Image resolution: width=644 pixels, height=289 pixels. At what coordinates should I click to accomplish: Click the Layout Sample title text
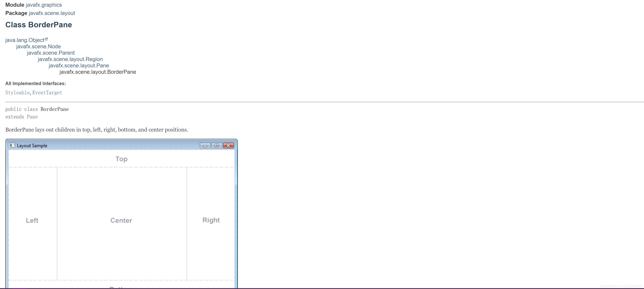pyautogui.click(x=32, y=146)
